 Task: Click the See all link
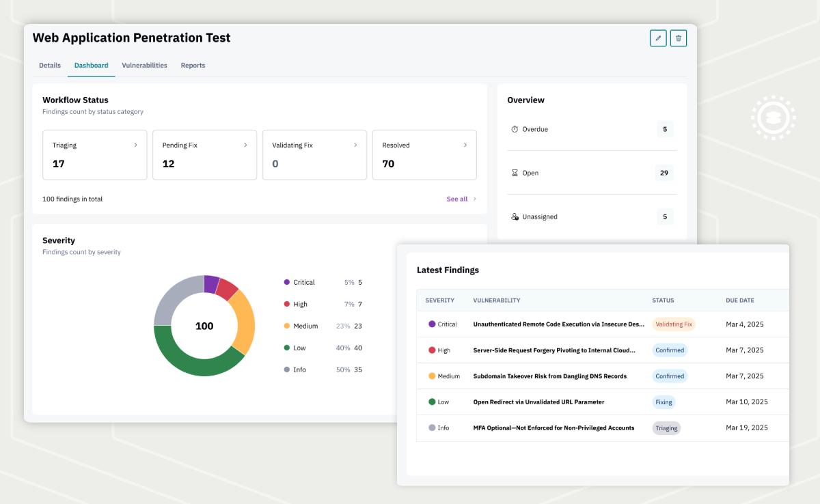[x=457, y=199]
